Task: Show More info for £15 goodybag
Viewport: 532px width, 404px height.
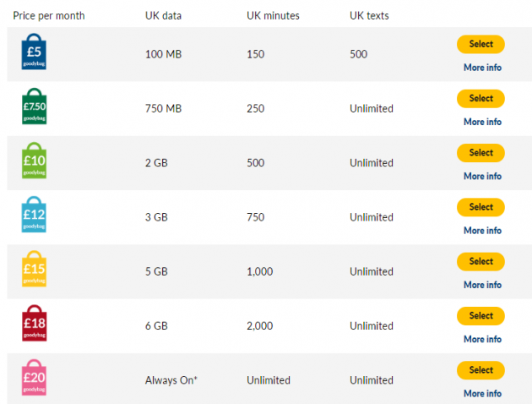Action: (482, 285)
